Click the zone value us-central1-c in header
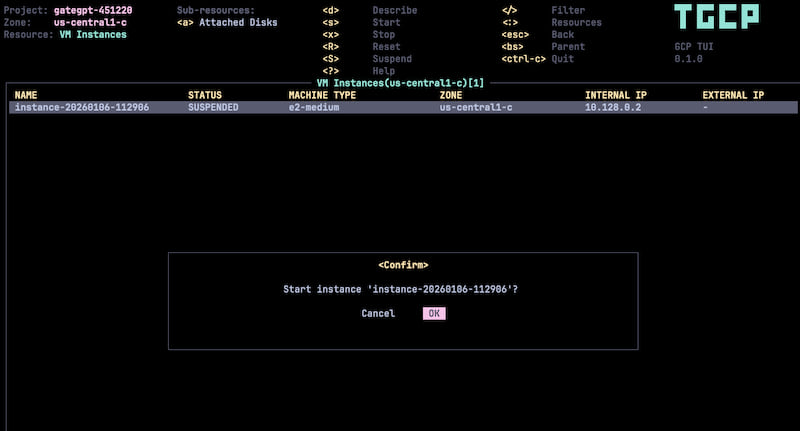The image size is (800, 431). coord(90,22)
